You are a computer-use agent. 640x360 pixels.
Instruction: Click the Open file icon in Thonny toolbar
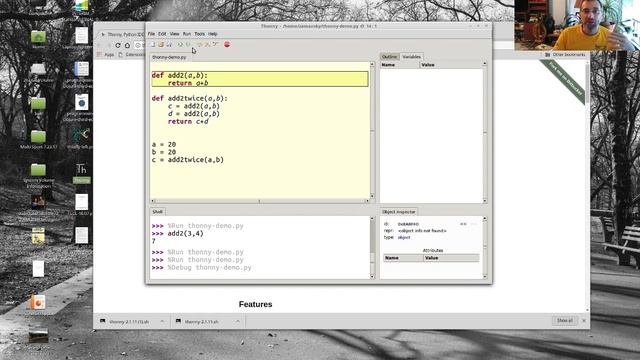(161, 44)
